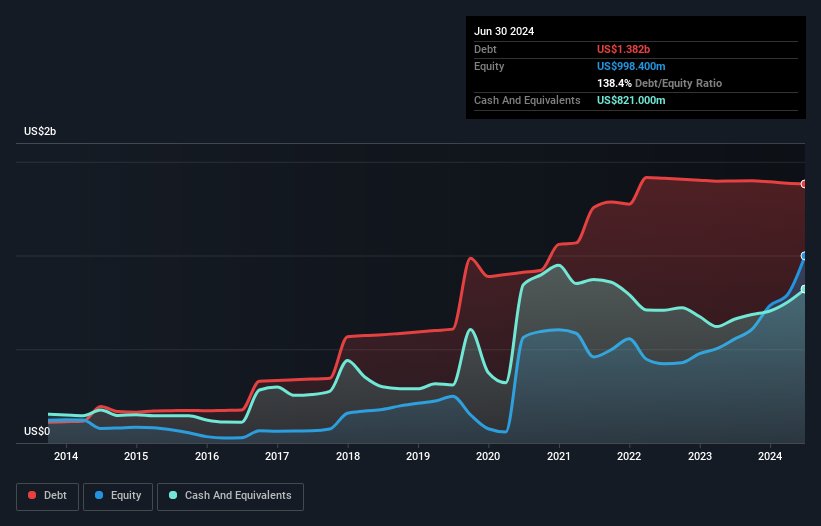Image resolution: width=821 pixels, height=526 pixels.
Task: Click the 2022 x-axis label
Action: tap(629, 456)
